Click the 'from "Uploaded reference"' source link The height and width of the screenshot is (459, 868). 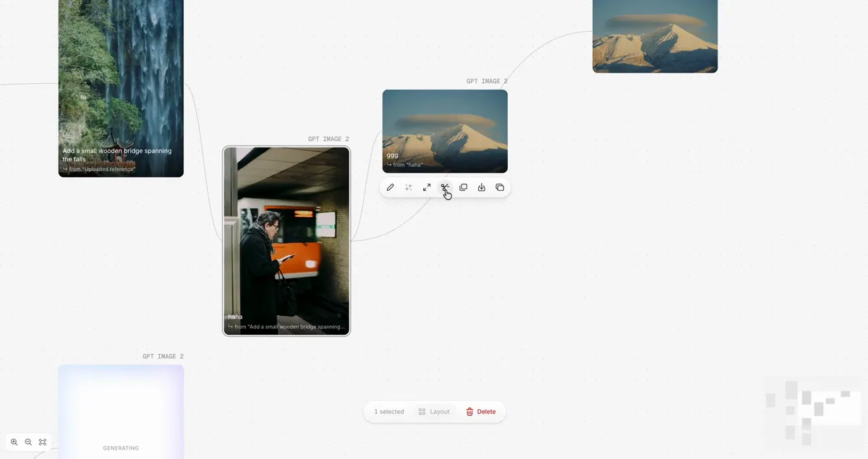pos(99,169)
